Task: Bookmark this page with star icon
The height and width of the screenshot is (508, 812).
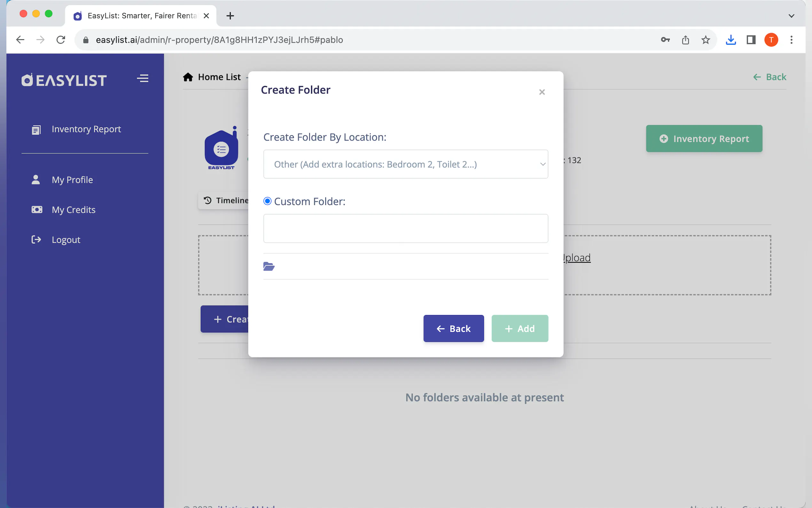Action: click(706, 40)
